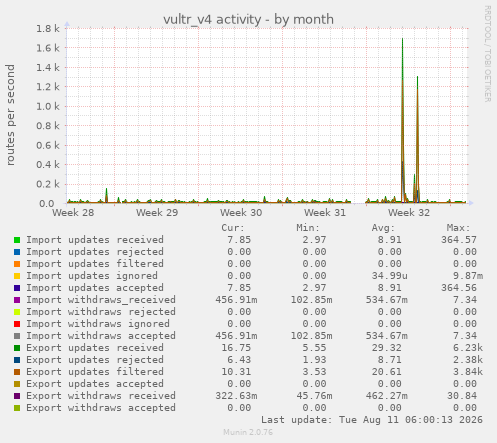Click the 'Import withdraws_received' legend label
Screen dimensions: 497x443
[x=101, y=300]
